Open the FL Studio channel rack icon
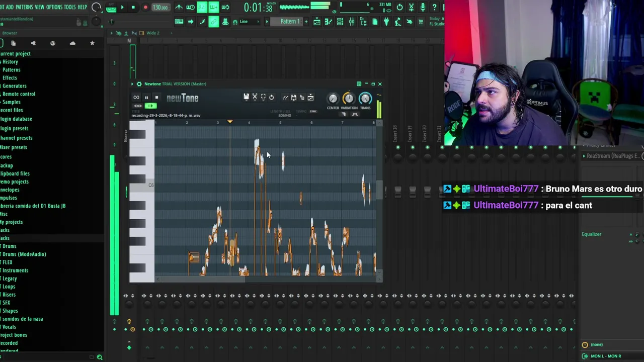 340,22
